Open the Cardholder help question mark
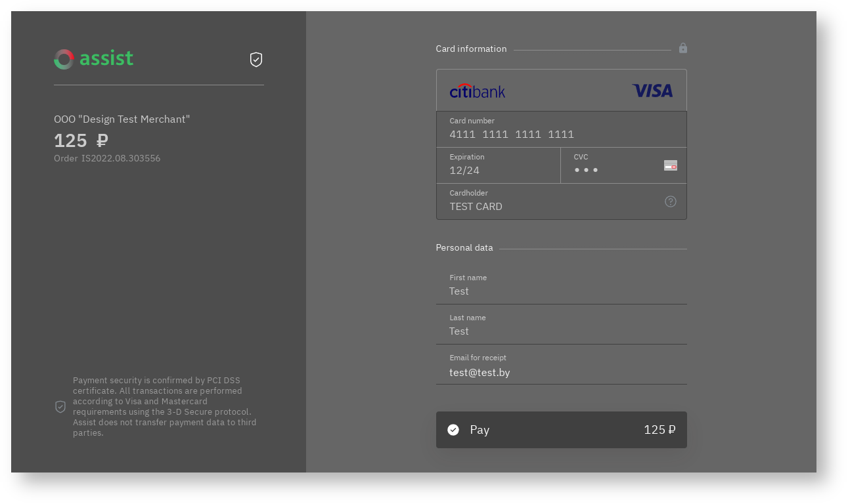 pos(670,201)
